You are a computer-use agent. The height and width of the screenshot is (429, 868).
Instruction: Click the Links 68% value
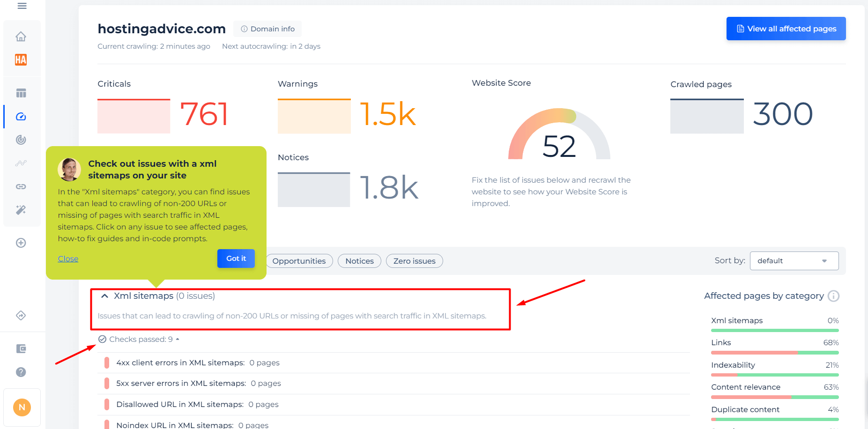[x=831, y=343]
